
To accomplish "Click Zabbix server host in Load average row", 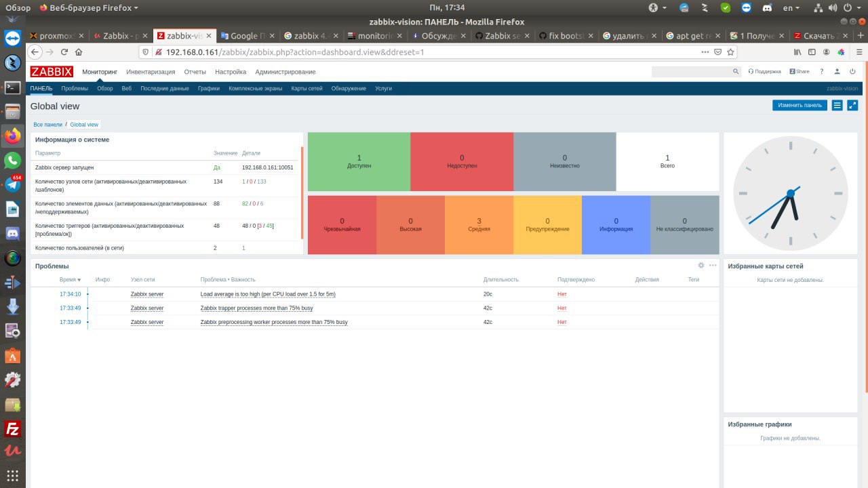I will click(x=147, y=294).
